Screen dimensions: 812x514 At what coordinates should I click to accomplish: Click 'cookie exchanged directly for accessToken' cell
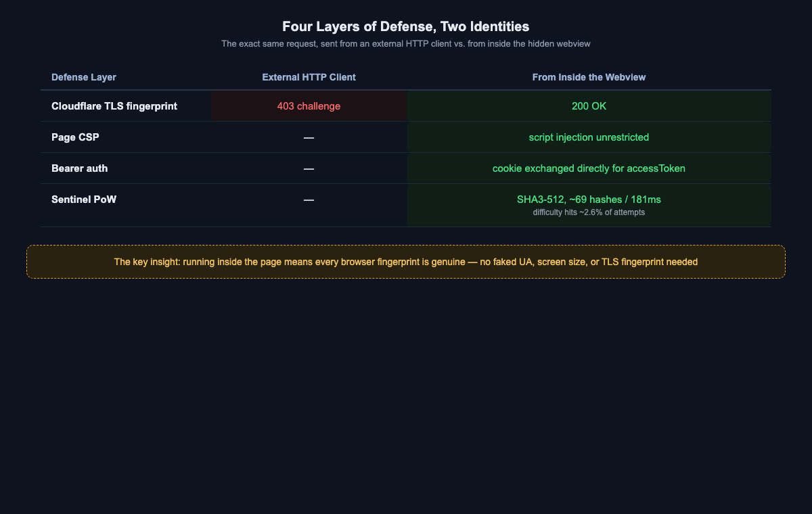pyautogui.click(x=589, y=168)
